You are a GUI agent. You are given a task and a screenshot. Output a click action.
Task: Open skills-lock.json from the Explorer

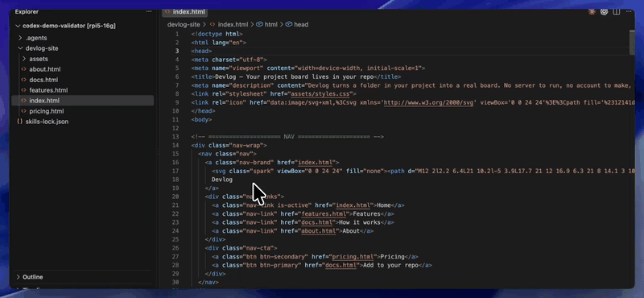(47, 122)
